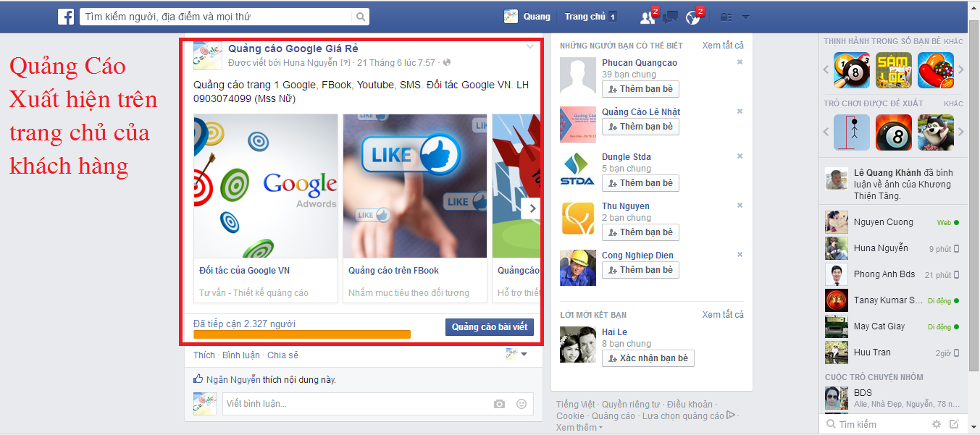Open notifications globe icon
The image size is (980, 435).
693,17
